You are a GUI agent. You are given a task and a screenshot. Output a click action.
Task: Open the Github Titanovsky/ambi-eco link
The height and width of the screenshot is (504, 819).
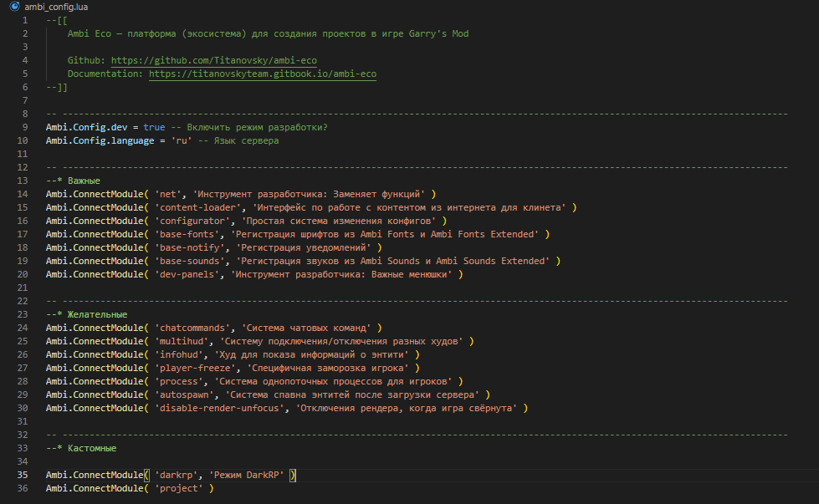(214, 61)
